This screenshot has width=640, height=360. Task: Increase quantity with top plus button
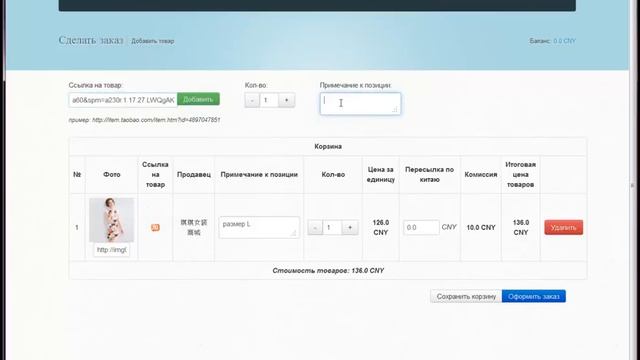click(x=287, y=100)
